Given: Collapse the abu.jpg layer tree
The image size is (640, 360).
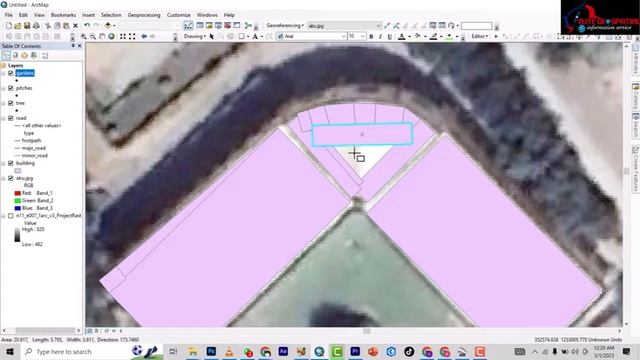Looking at the screenshot, I should pos(4,178).
